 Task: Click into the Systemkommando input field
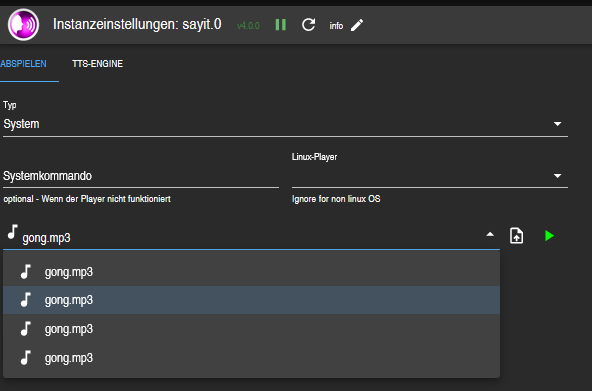coord(141,176)
